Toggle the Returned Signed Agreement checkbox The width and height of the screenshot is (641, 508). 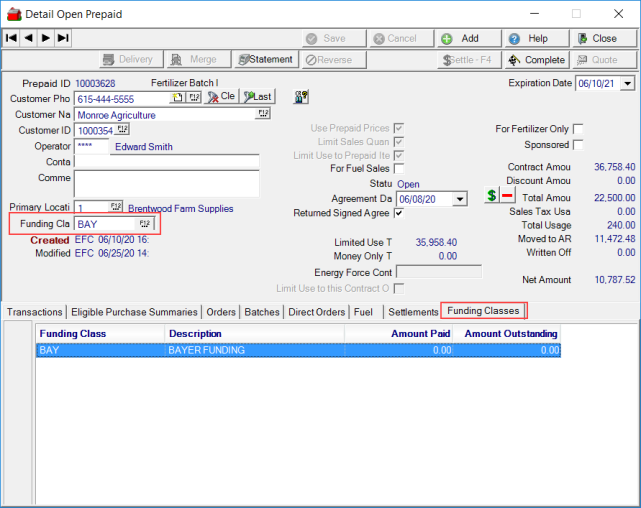click(x=399, y=214)
